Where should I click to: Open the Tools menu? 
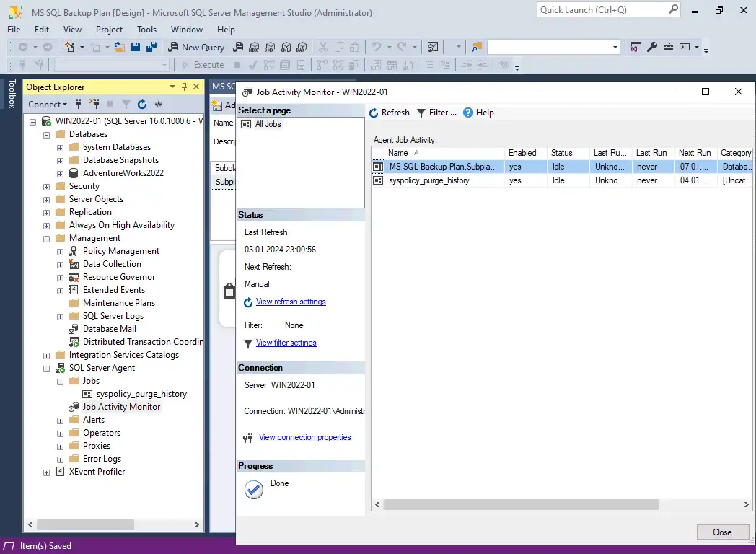click(x=146, y=30)
